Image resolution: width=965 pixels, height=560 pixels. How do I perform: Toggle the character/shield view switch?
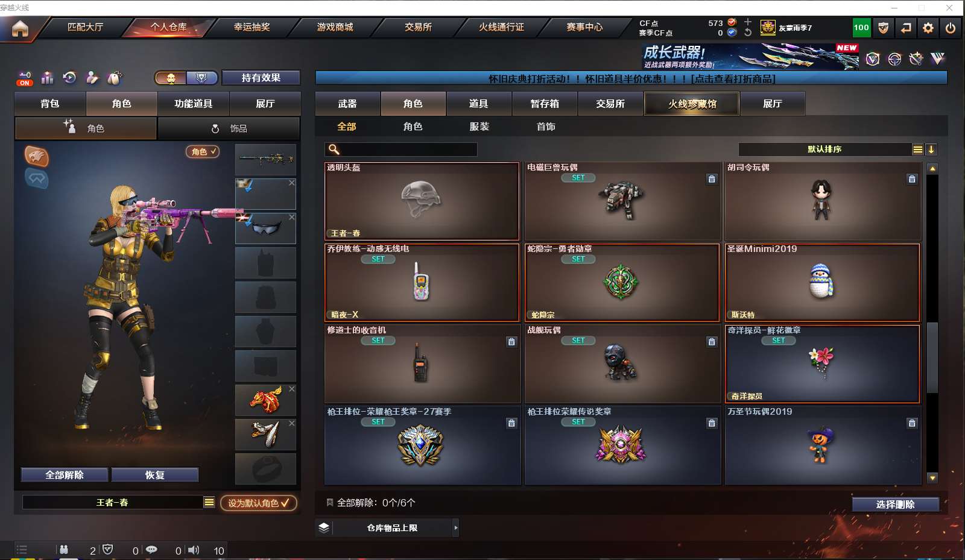pos(186,78)
